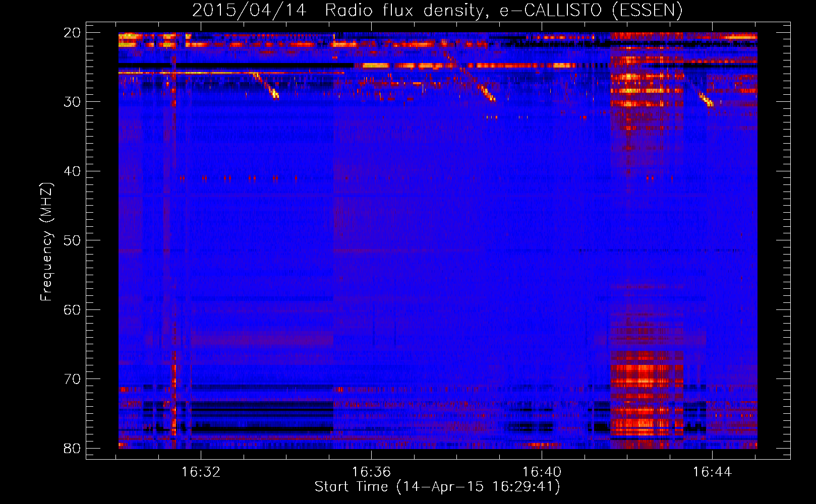Click the "Start Time (14-Apr-15 16:29:41)" label
Viewport: 816px width, 504px height.
[x=437, y=487]
